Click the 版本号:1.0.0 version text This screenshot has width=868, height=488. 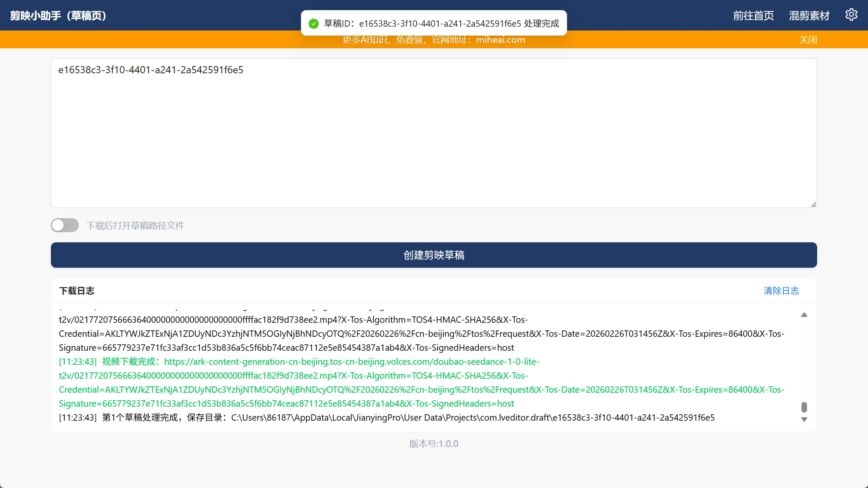pos(434,444)
